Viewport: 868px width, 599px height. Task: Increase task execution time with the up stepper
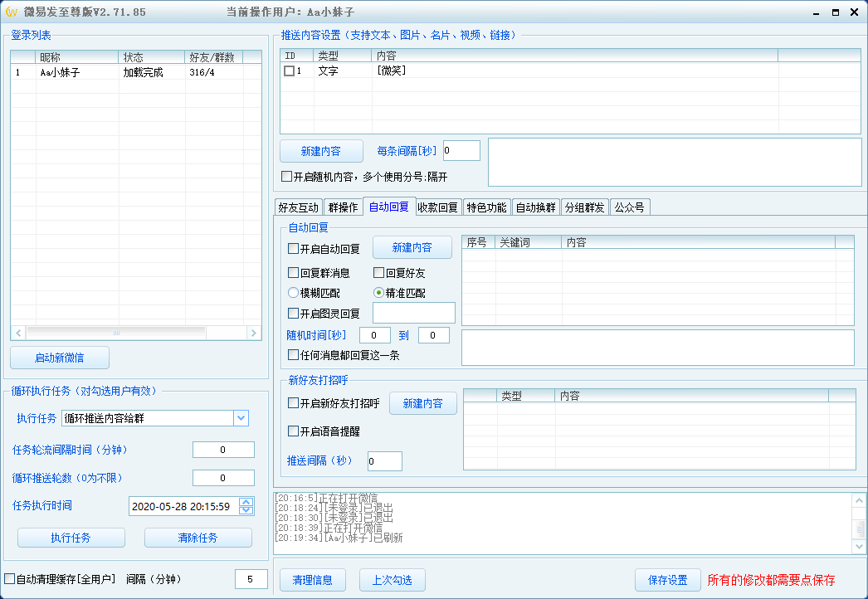pos(246,502)
